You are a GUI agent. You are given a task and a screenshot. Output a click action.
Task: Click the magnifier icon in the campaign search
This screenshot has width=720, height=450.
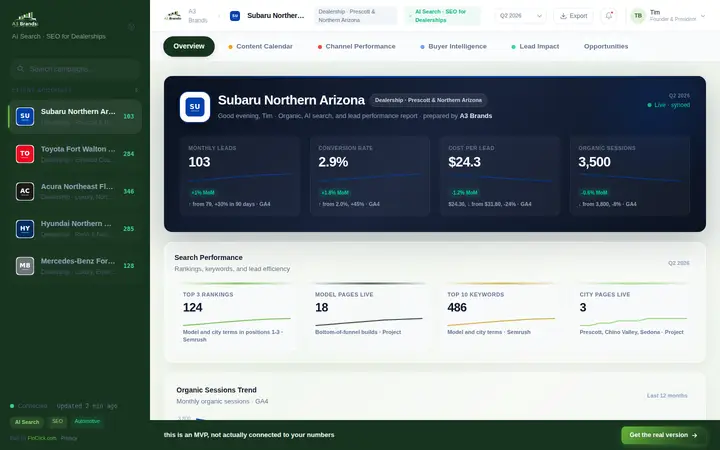(x=20, y=69)
